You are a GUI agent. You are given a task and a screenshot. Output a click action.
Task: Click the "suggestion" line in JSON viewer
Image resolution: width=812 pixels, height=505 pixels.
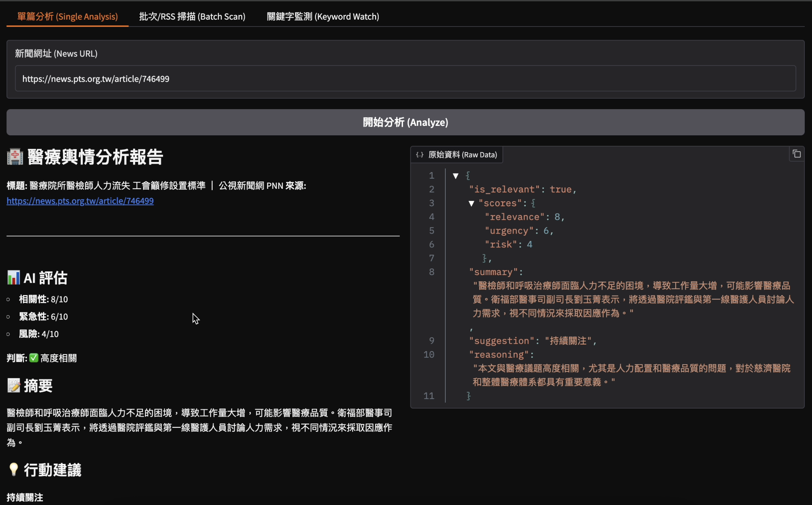pos(532,341)
